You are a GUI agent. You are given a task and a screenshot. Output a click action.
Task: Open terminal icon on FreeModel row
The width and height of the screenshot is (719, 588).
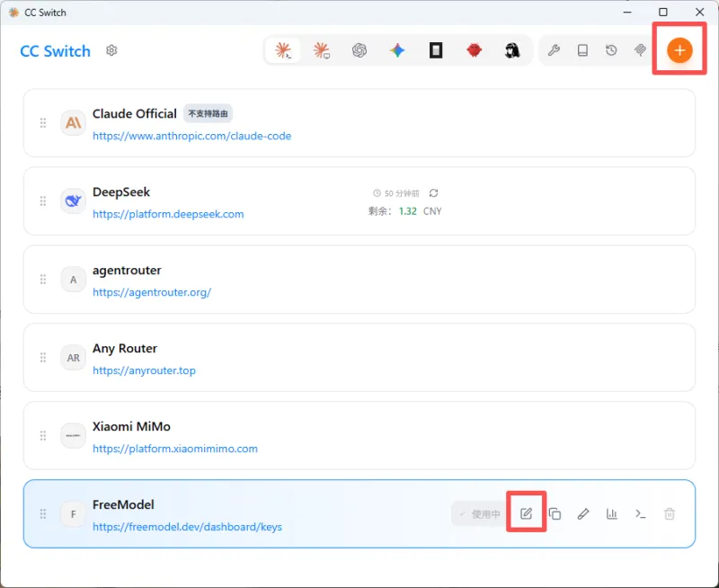[641, 513]
